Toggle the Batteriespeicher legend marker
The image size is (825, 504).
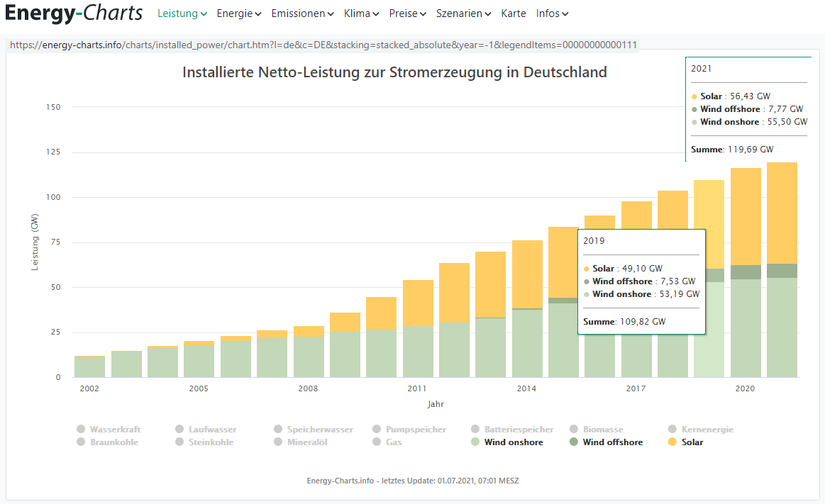tap(475, 430)
